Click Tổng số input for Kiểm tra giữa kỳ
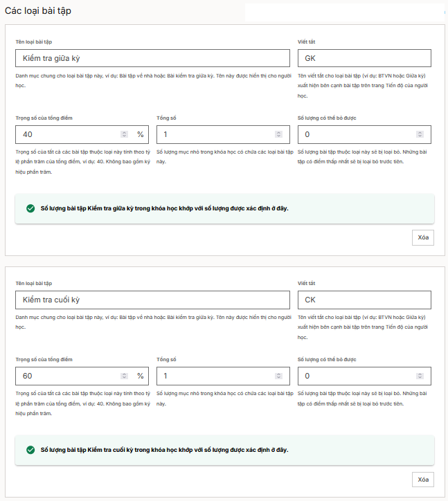The image size is (448, 501). coord(215,134)
